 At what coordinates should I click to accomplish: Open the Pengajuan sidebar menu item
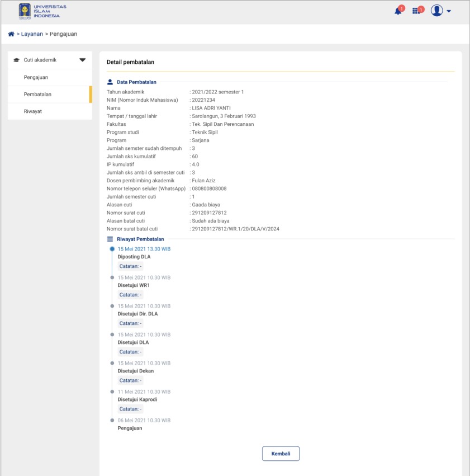point(35,77)
